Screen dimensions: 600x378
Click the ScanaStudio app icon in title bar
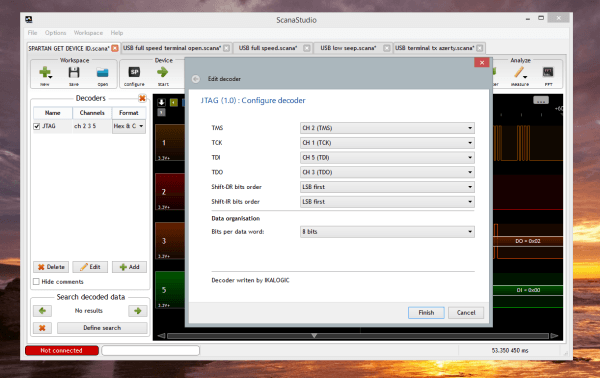(x=29, y=19)
